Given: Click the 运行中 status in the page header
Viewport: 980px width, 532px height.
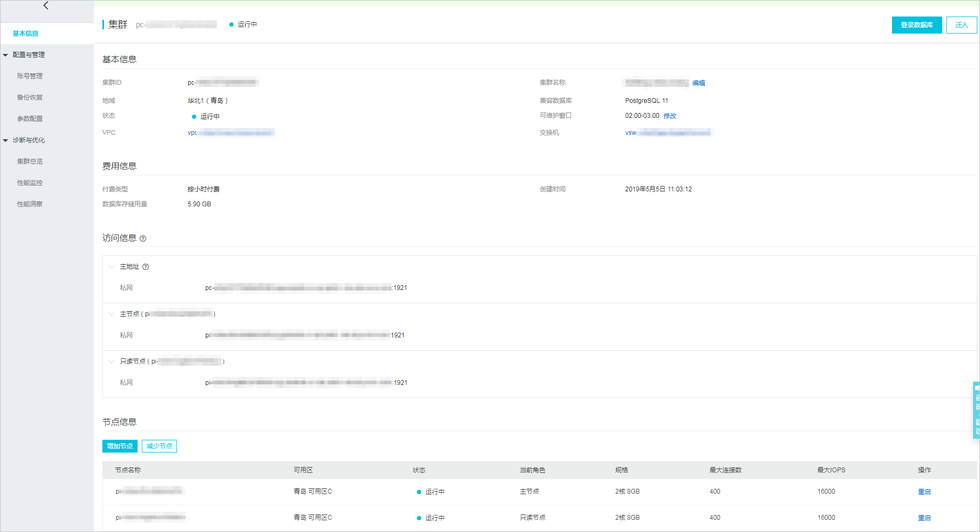Looking at the screenshot, I should click(x=243, y=25).
